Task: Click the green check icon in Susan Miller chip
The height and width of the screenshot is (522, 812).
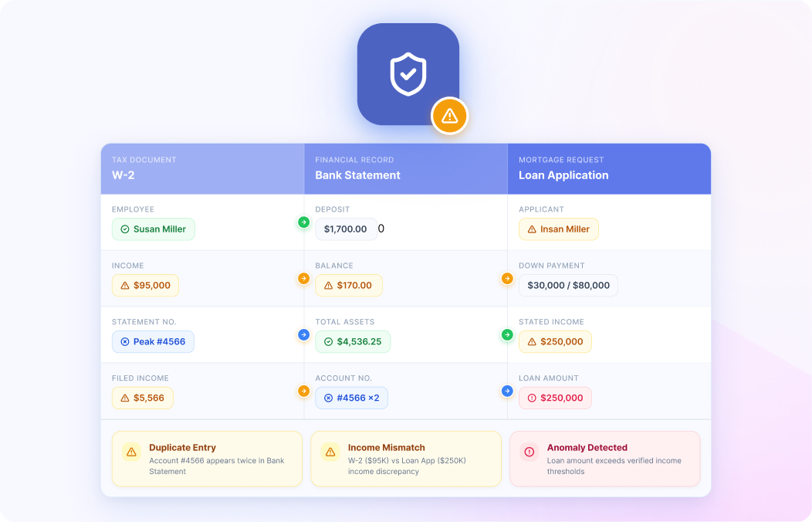Action: [125, 229]
